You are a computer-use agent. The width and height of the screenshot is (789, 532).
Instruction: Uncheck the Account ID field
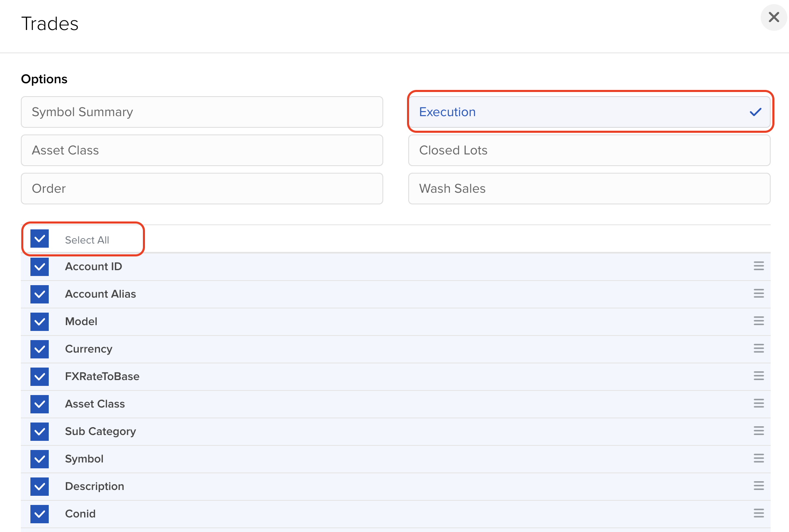40,266
